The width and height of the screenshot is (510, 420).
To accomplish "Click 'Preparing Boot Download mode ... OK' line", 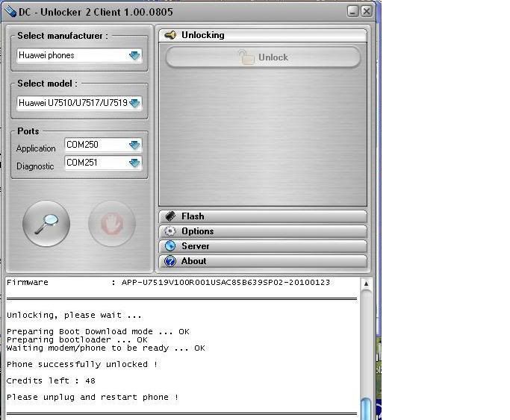I will pyautogui.click(x=98, y=332).
